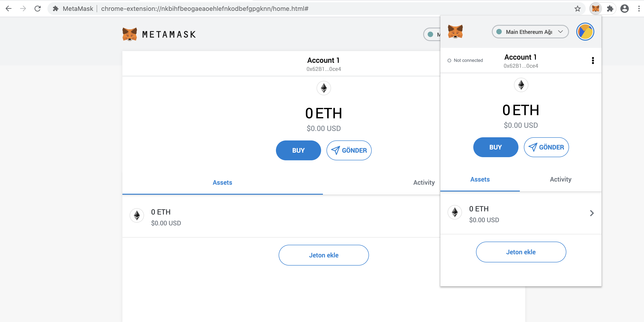Screen dimensions: 644x322
Task: Click the large 0 ETH balance on main page
Action: pyautogui.click(x=324, y=113)
